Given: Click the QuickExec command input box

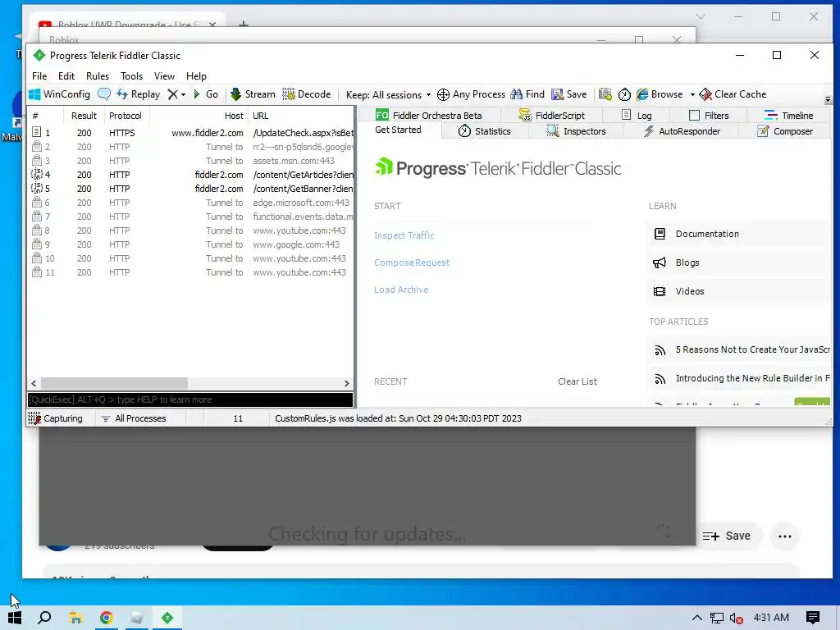Looking at the screenshot, I should coord(190,399).
